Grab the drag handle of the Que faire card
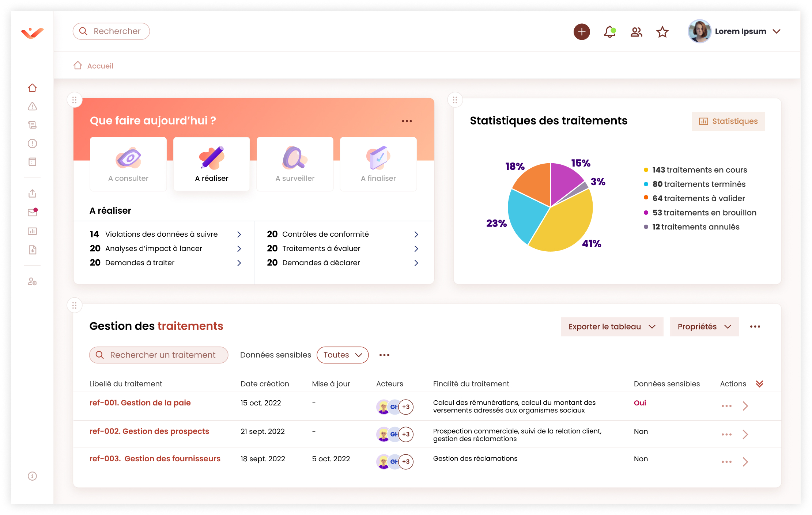Screen dimensions: 812x515 74,100
